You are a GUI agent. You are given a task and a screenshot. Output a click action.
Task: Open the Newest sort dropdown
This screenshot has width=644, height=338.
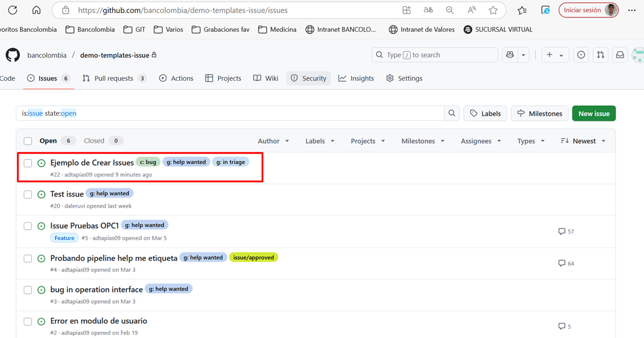(583, 141)
